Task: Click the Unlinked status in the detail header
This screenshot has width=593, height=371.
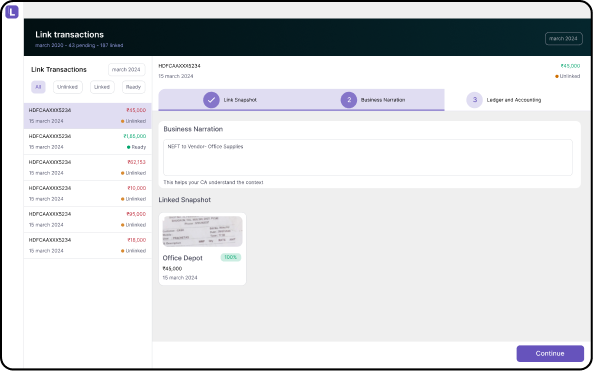Action: 567,76
